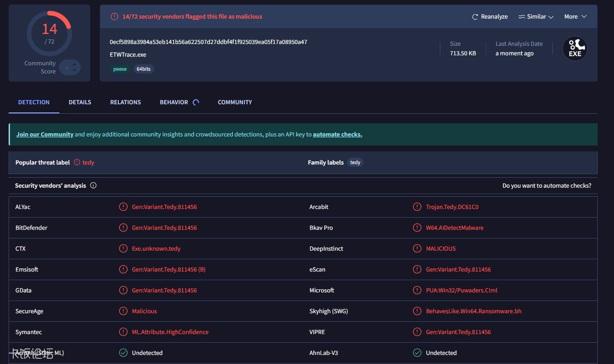Click the EXE file type icon
The image size is (614, 364).
(575, 48)
